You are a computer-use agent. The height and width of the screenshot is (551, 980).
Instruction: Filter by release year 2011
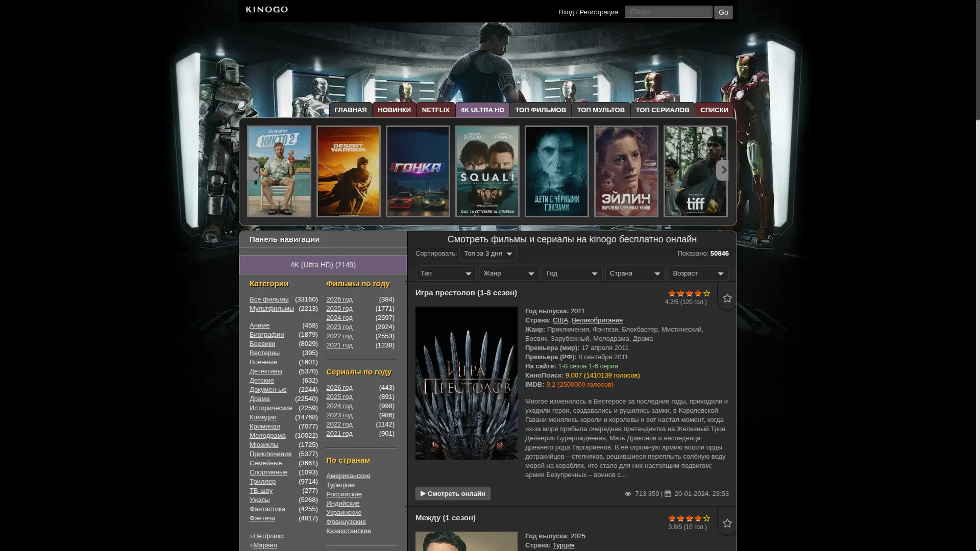tap(578, 311)
